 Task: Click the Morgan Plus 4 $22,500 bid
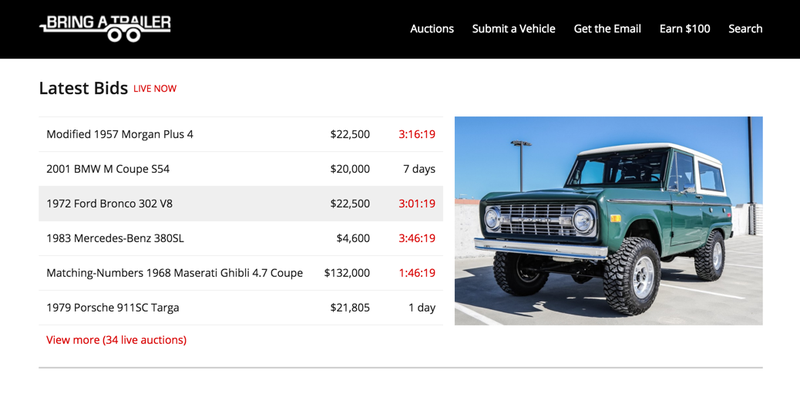pos(350,134)
